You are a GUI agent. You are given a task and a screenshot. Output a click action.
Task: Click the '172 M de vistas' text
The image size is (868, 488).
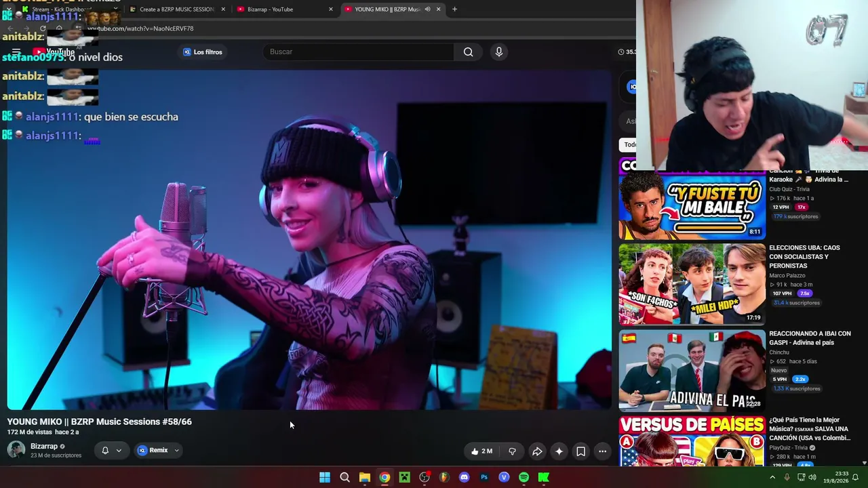point(29,432)
